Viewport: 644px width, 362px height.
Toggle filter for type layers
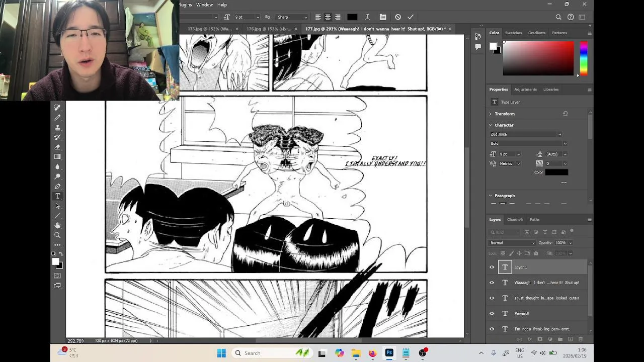pyautogui.click(x=545, y=232)
